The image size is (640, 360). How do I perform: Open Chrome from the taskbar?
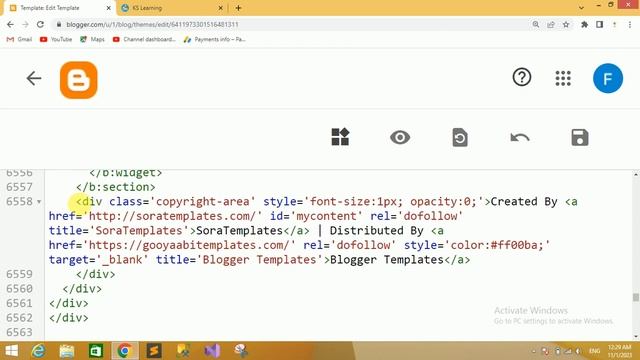[124, 351]
